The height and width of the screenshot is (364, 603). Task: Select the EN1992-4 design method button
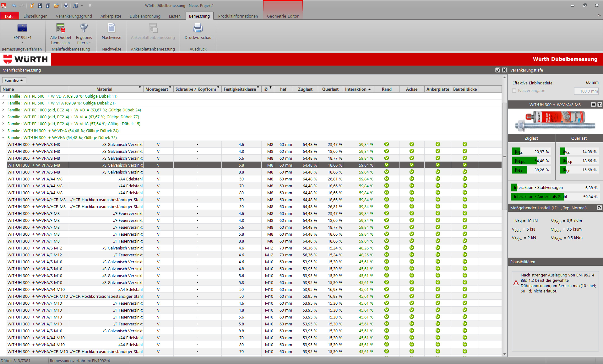tap(22, 33)
